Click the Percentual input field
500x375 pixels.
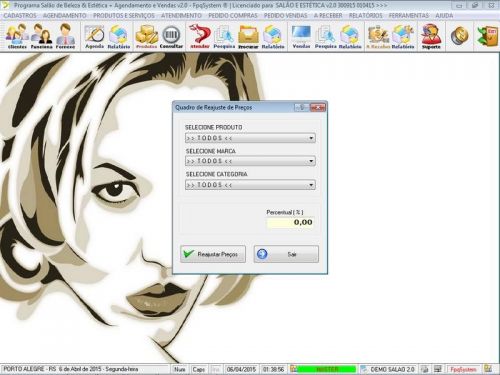pos(290,222)
